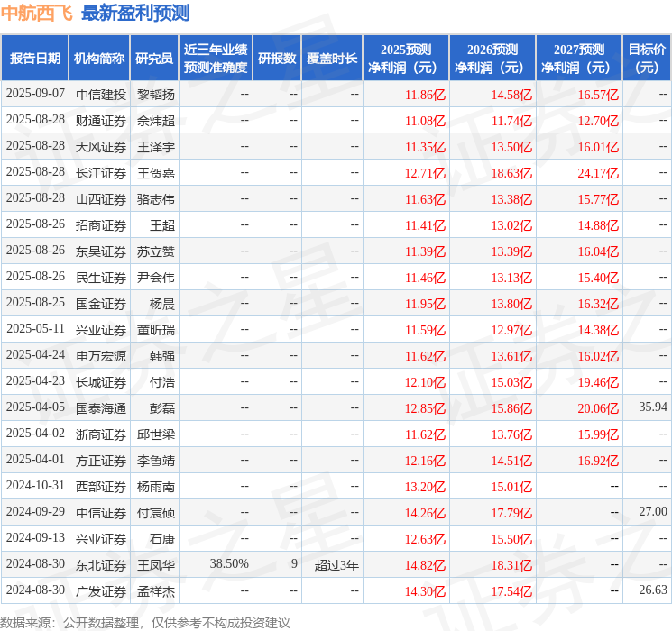
Task: Select analyst 李鲁靖
Action: pyautogui.click(x=156, y=461)
